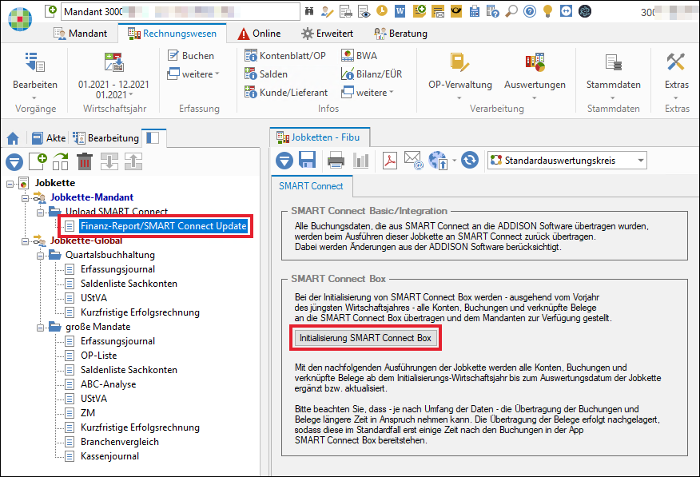Switch to the Rechnungswesen ribbon tab

tap(172, 33)
